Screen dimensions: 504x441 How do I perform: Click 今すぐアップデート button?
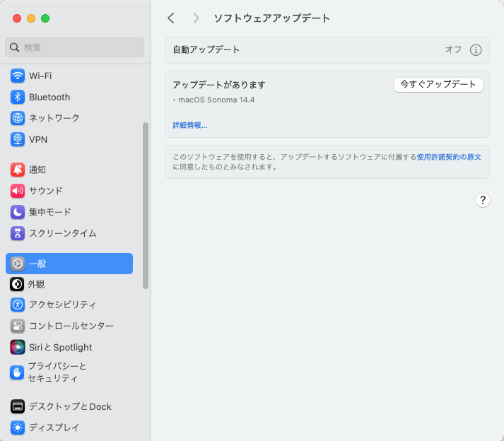[x=438, y=85]
